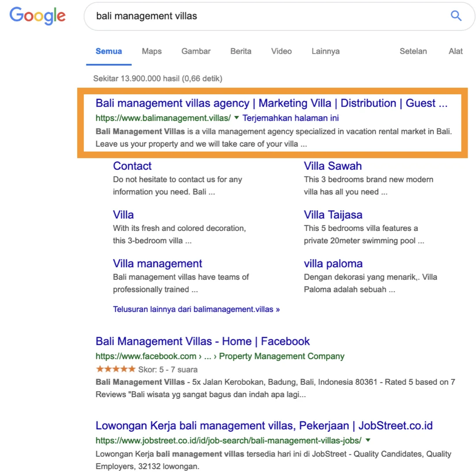Screen dimensions: 476x476
Task: Open the Setelan menu
Action: click(x=413, y=51)
